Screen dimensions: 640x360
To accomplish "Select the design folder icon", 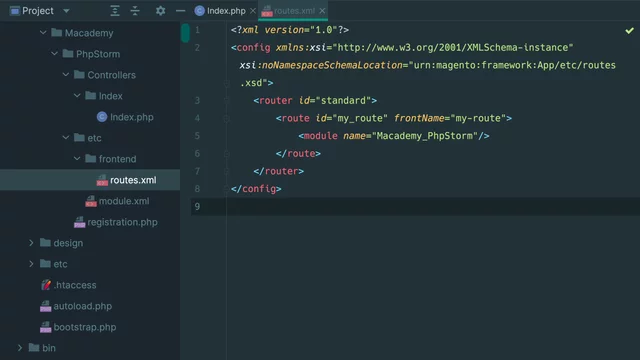I will click(45, 243).
